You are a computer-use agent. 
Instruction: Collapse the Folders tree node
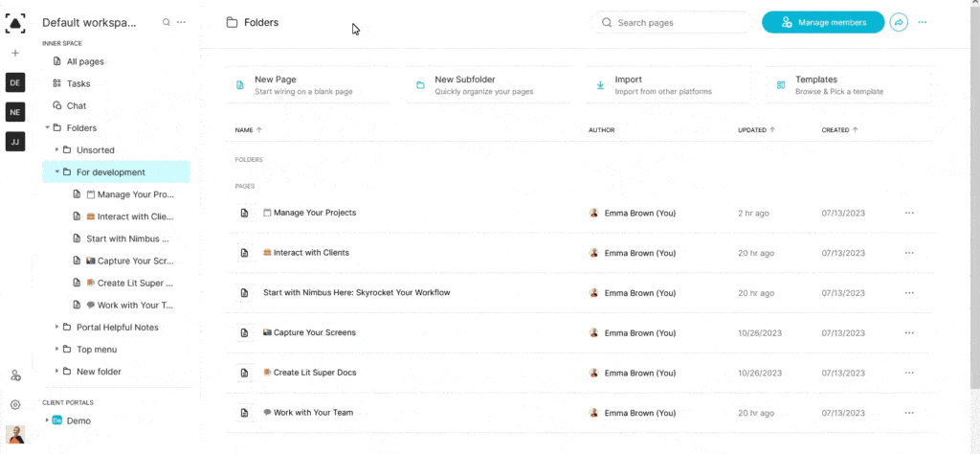click(x=47, y=127)
